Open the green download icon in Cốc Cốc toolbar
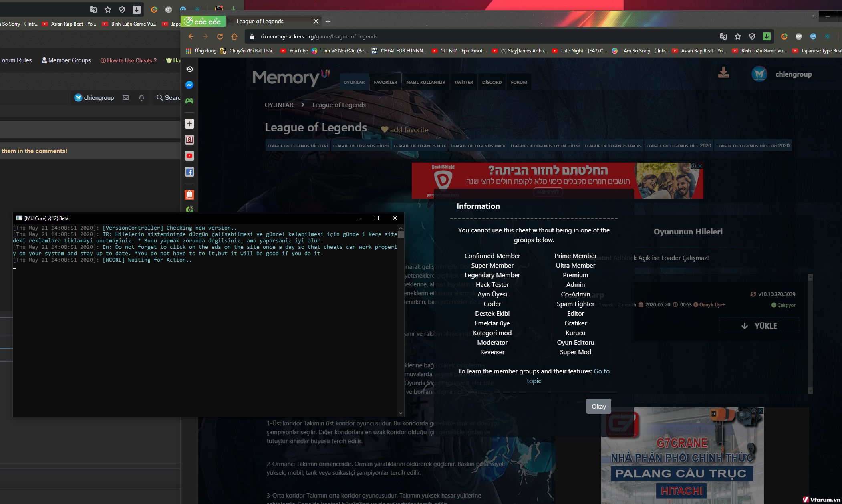 767,36
